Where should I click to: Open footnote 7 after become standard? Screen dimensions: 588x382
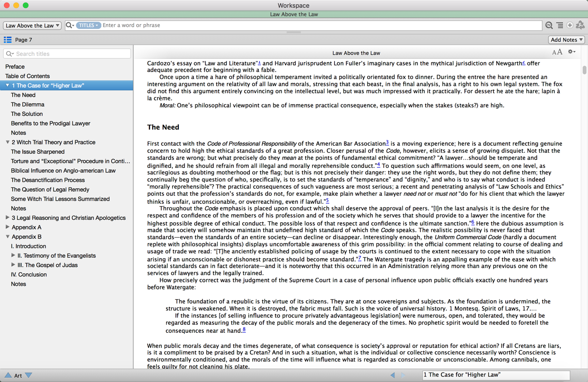click(360, 258)
